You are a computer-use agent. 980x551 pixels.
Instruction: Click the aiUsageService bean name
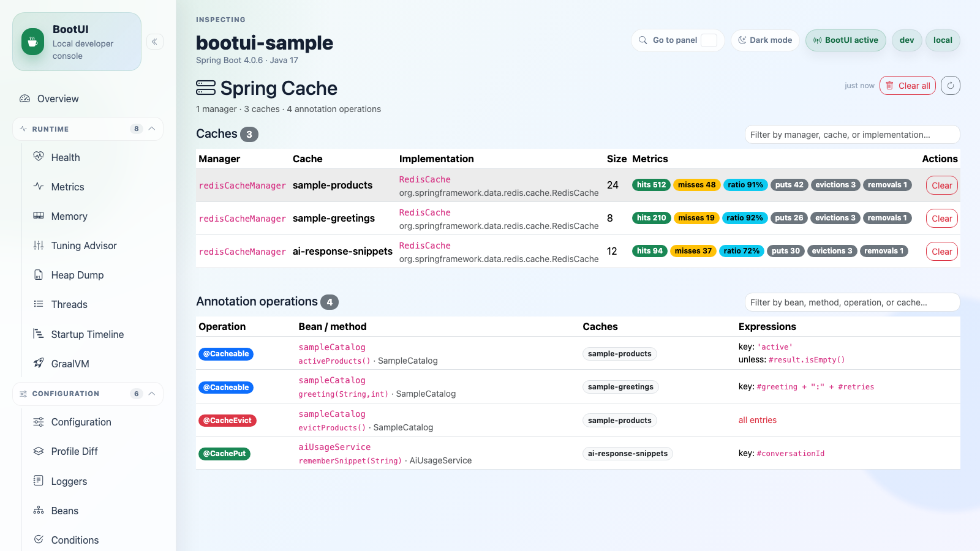(x=334, y=447)
